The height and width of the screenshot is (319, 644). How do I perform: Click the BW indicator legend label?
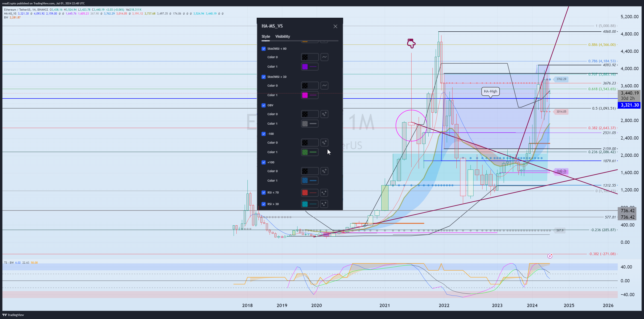click(x=6, y=18)
